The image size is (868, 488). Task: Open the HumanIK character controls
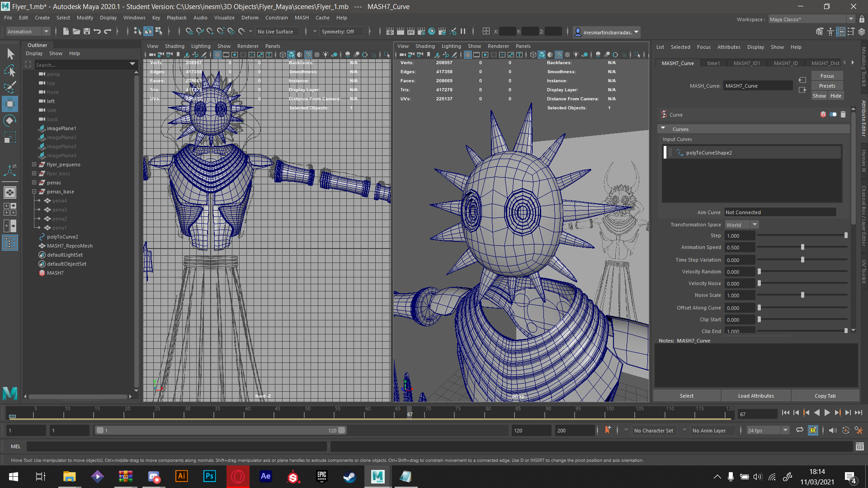tap(830, 32)
